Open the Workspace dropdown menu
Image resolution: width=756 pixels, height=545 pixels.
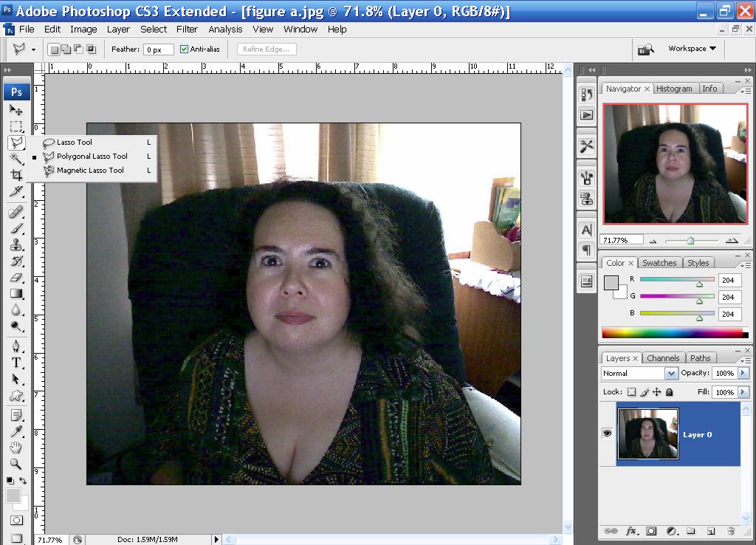pos(692,49)
